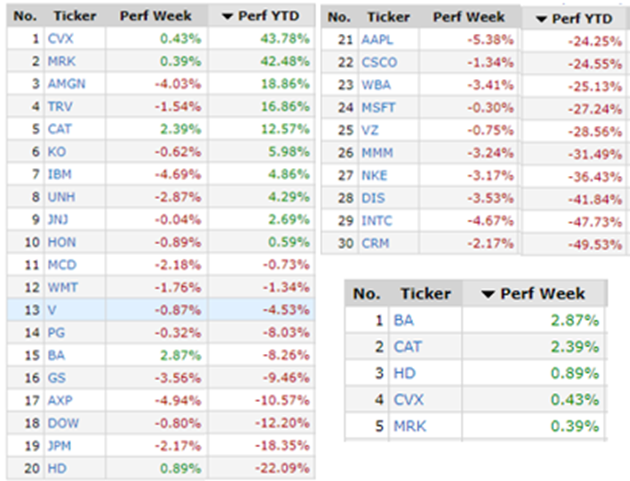Screen dimensions: 630x481
Task: Open the BA ticker in row 15 of left table
Action: (56, 355)
